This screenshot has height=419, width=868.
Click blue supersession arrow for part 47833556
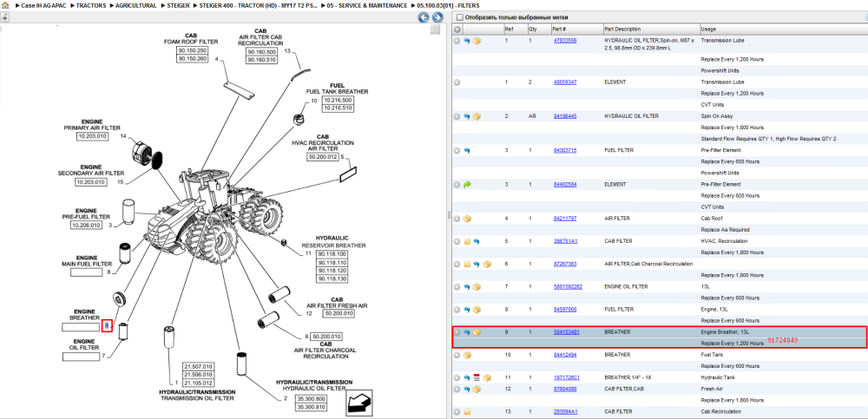coord(467,41)
